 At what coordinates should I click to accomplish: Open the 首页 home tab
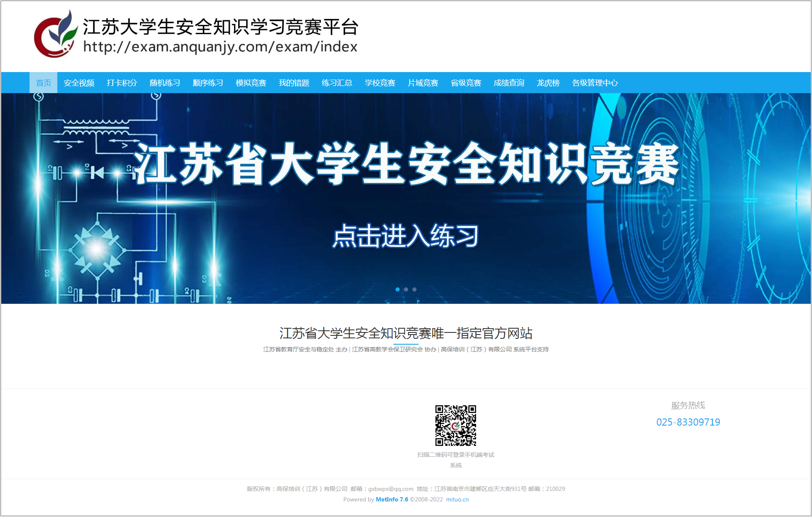pos(43,83)
